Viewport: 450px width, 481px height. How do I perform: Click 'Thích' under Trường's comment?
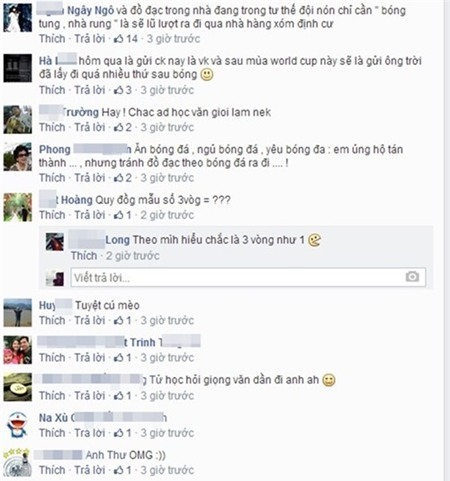click(52, 127)
